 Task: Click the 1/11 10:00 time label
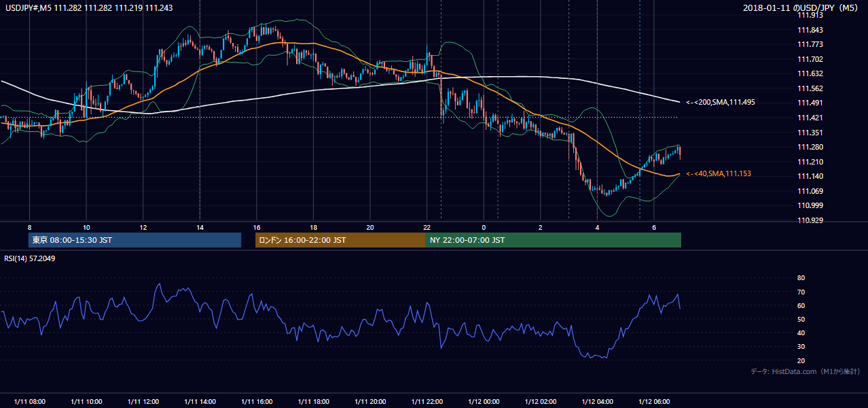86,402
